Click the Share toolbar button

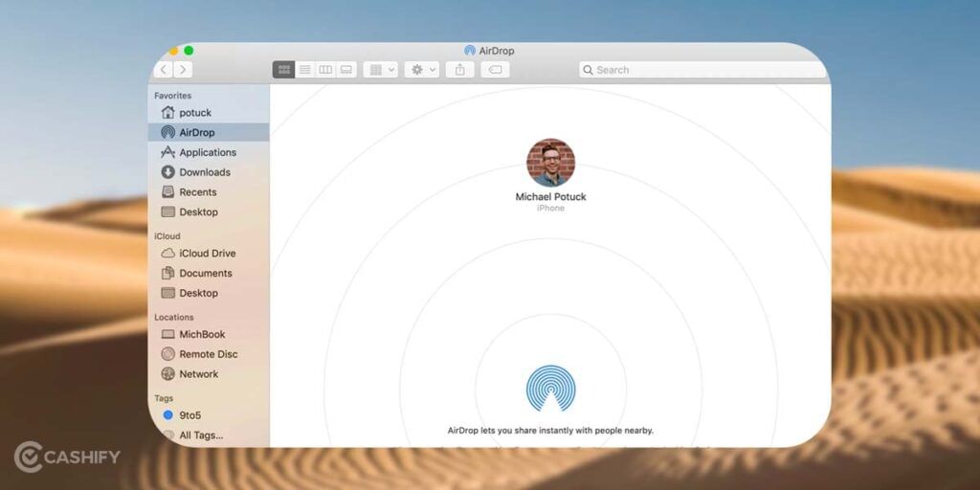460,69
